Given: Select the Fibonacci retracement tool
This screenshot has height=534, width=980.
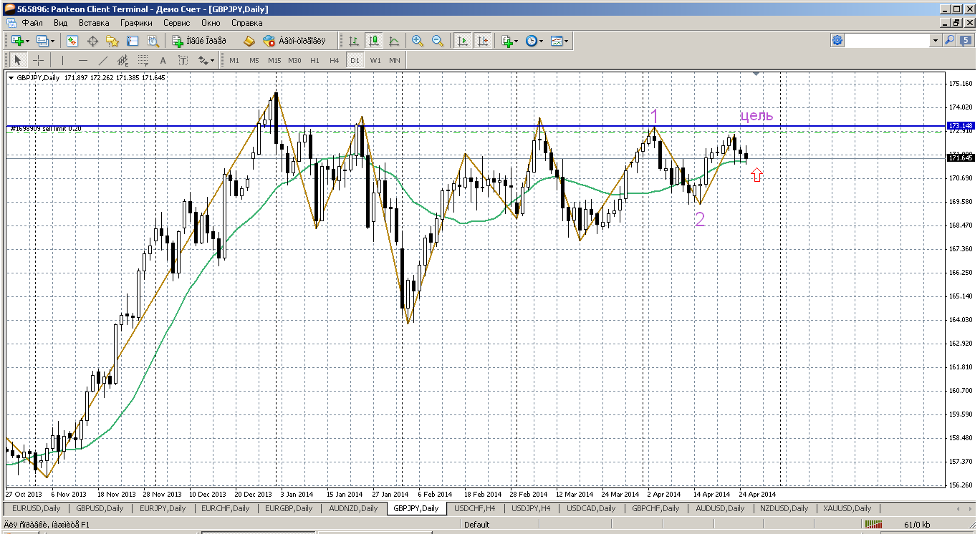Looking at the screenshot, I should pyautogui.click(x=143, y=61).
